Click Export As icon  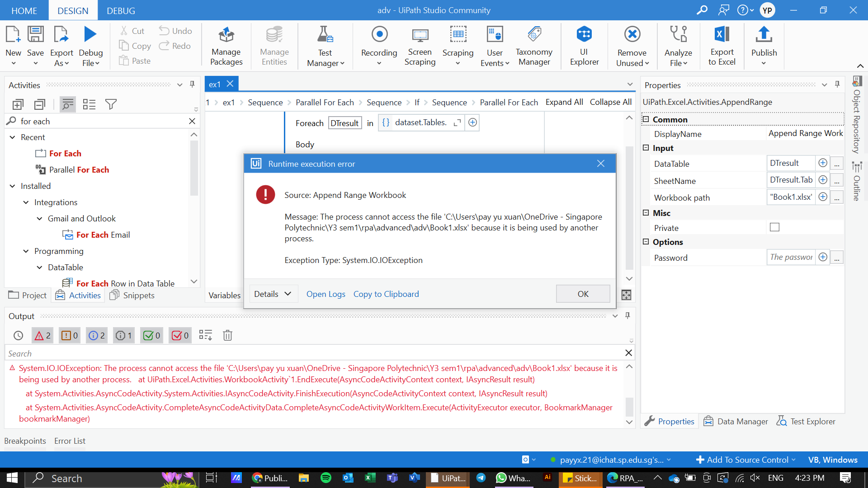pos(61,34)
